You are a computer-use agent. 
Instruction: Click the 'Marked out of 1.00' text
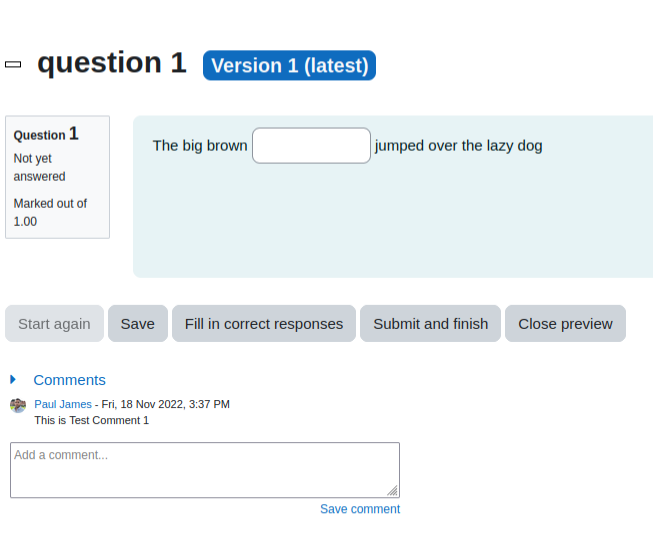(50, 212)
